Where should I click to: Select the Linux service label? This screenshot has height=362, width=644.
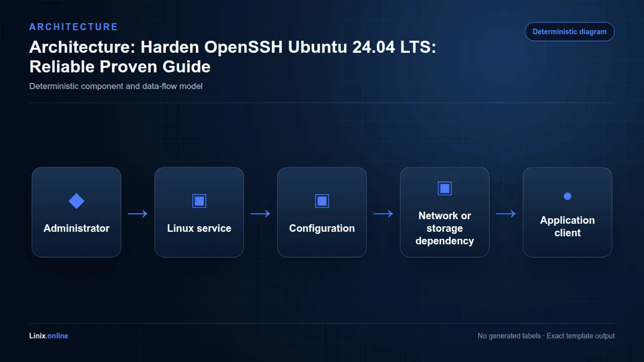tap(199, 228)
